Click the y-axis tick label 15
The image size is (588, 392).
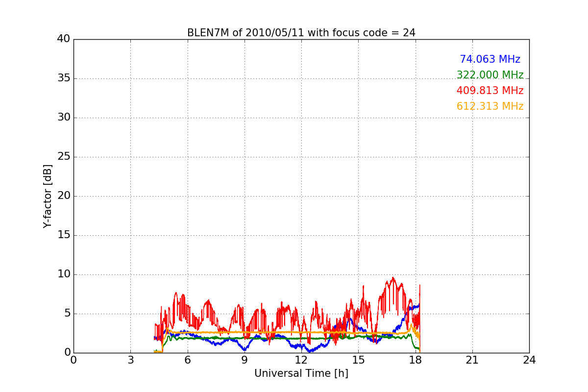[x=64, y=235]
